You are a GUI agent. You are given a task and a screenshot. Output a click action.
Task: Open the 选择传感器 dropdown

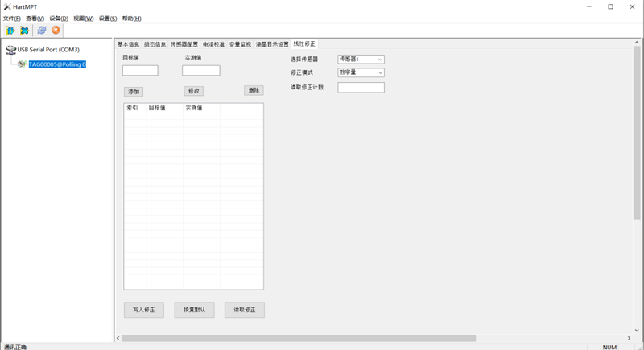click(x=361, y=59)
